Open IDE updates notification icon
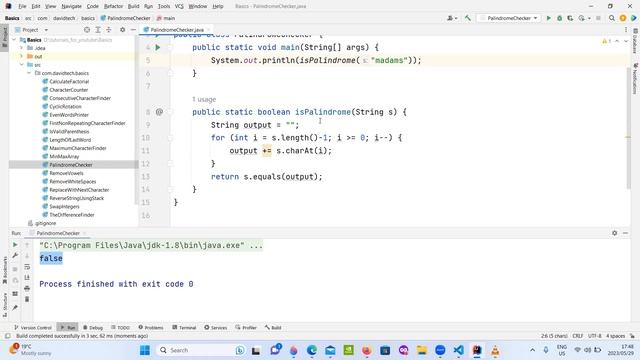Viewport: 640px width, 360px height. (622, 18)
